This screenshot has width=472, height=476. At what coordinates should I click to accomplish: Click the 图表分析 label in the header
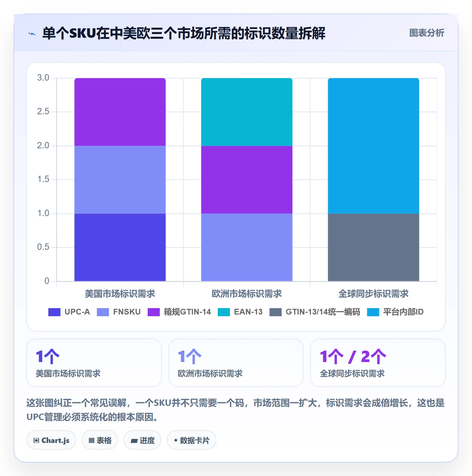426,33
